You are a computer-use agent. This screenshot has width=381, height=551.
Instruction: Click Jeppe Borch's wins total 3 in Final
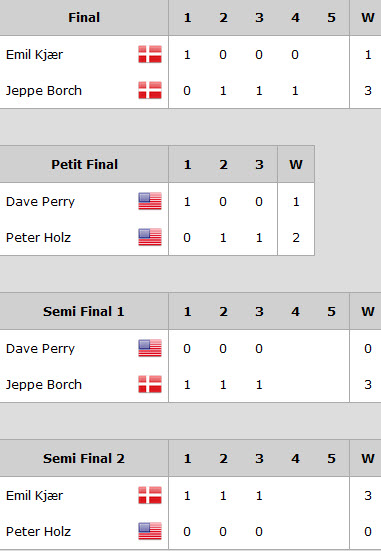click(368, 91)
